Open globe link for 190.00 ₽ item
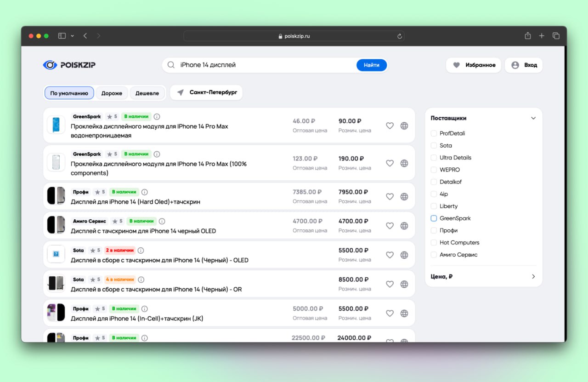Screen dimensions: 588x382 [404, 163]
